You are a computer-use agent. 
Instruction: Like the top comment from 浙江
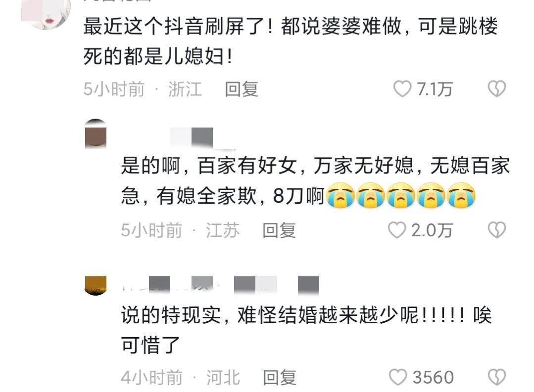click(402, 89)
